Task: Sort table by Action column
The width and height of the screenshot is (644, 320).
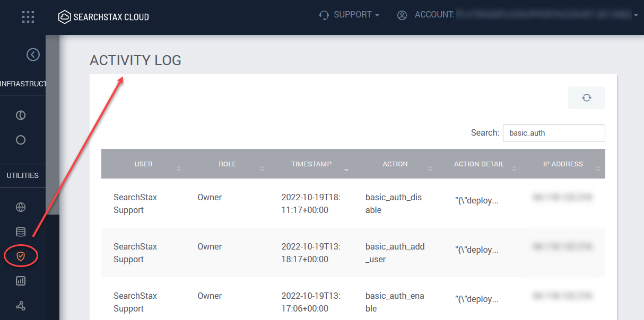Action: point(395,164)
